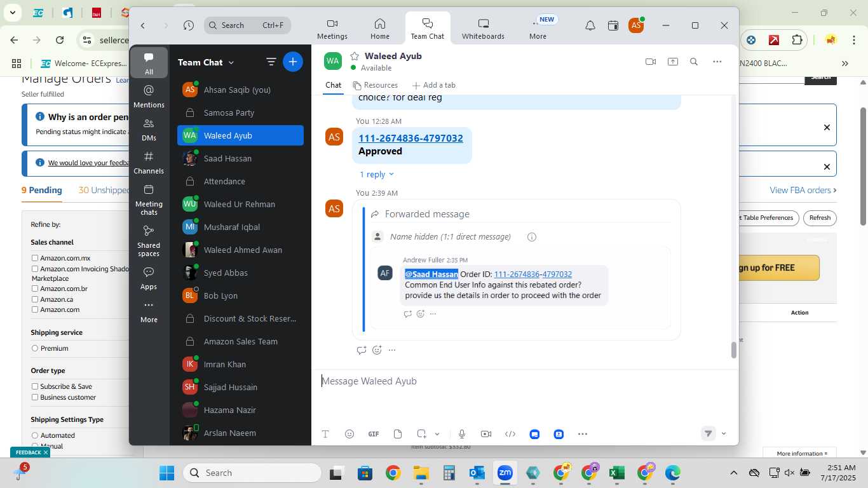This screenshot has width=868, height=488.
Task: Share screen to Waleed Ayub chat
Action: coord(672,62)
